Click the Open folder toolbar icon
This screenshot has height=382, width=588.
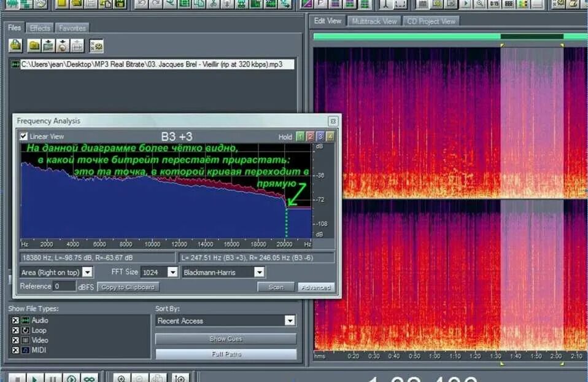76,4
